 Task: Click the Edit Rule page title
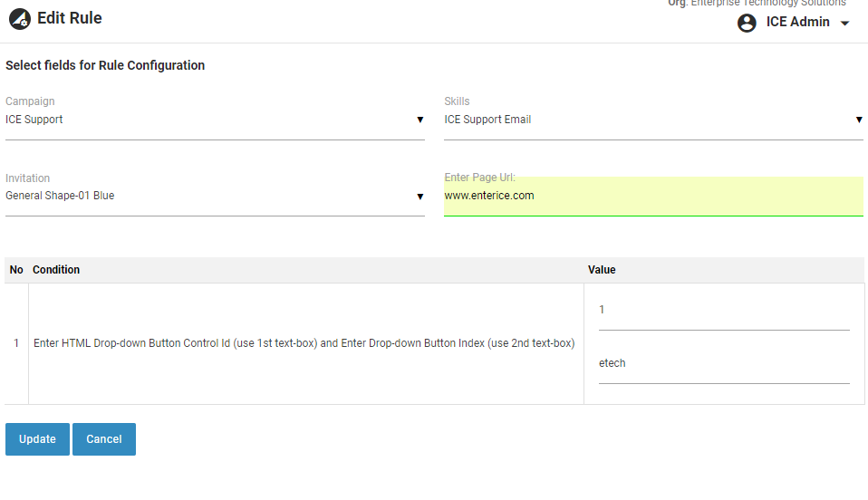tap(69, 18)
